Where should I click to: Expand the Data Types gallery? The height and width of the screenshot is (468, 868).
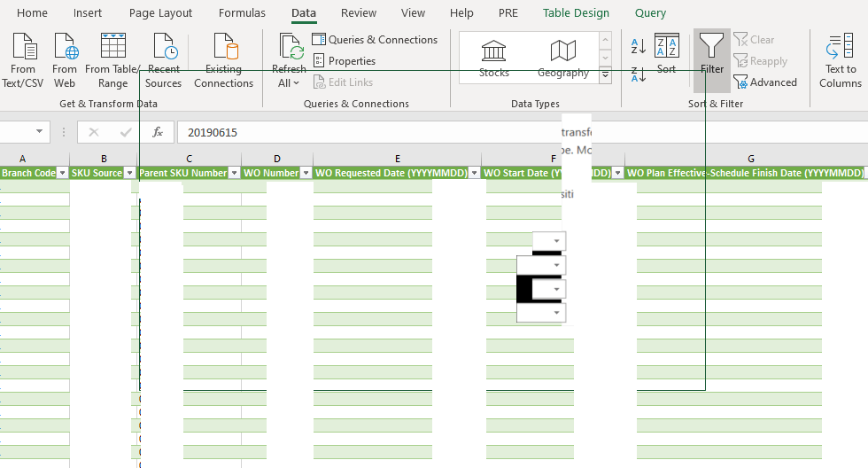(x=606, y=74)
